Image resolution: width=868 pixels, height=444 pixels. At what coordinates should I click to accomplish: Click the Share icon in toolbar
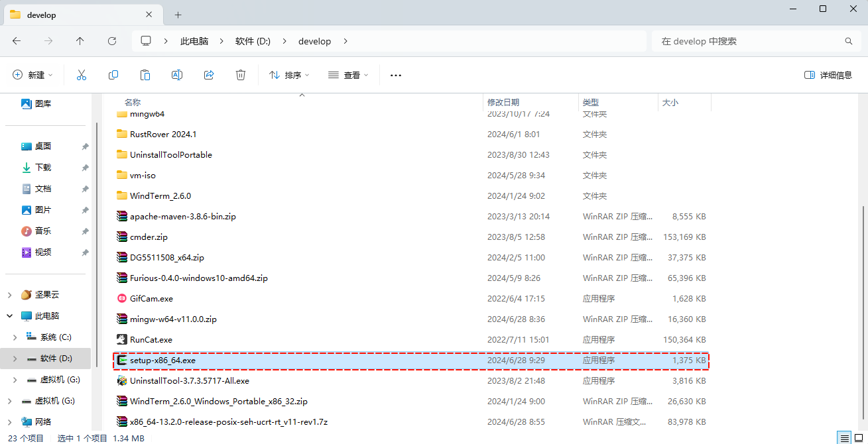pyautogui.click(x=209, y=76)
